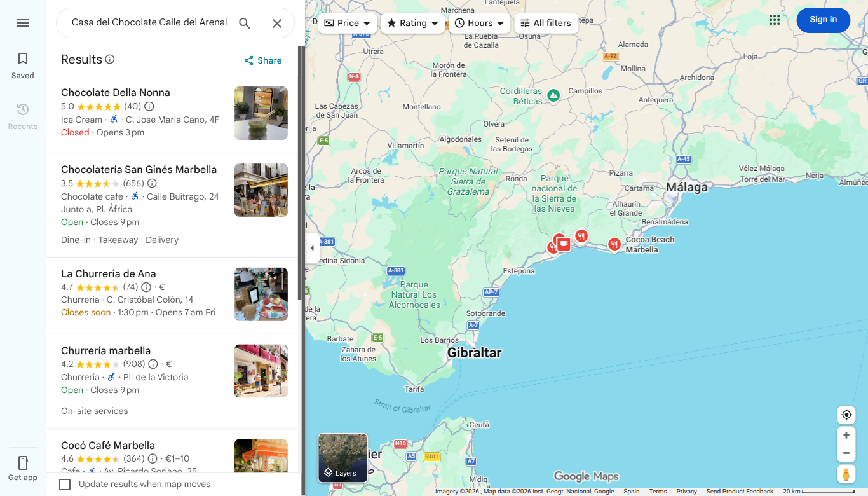Click the Gibraltar map label
This screenshot has height=496, width=868.
pyautogui.click(x=474, y=353)
